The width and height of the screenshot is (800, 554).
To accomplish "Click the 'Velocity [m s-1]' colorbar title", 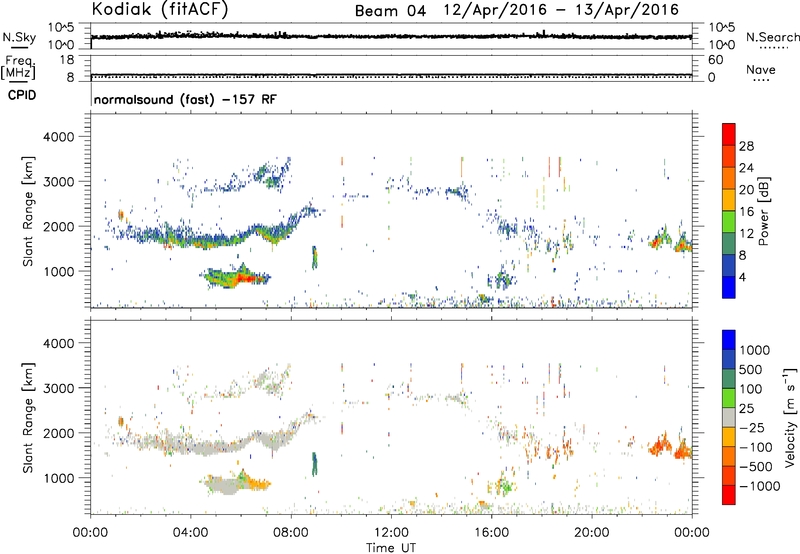I will (791, 417).
